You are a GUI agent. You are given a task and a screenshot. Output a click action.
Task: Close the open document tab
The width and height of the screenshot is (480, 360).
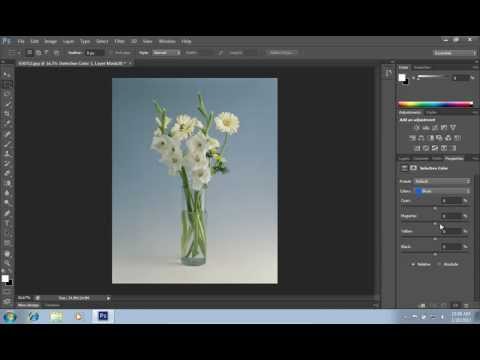130,63
